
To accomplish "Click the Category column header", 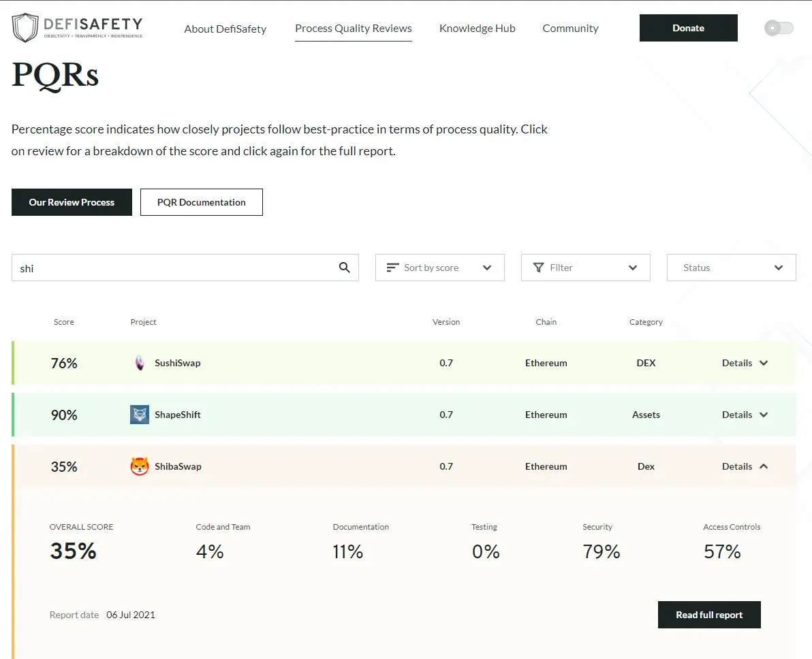I will point(646,322).
